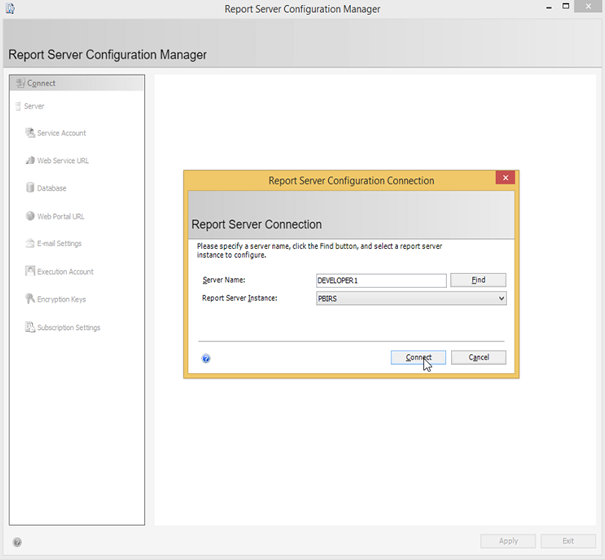Click the Exit button
This screenshot has height=560, width=605.
tap(568, 541)
